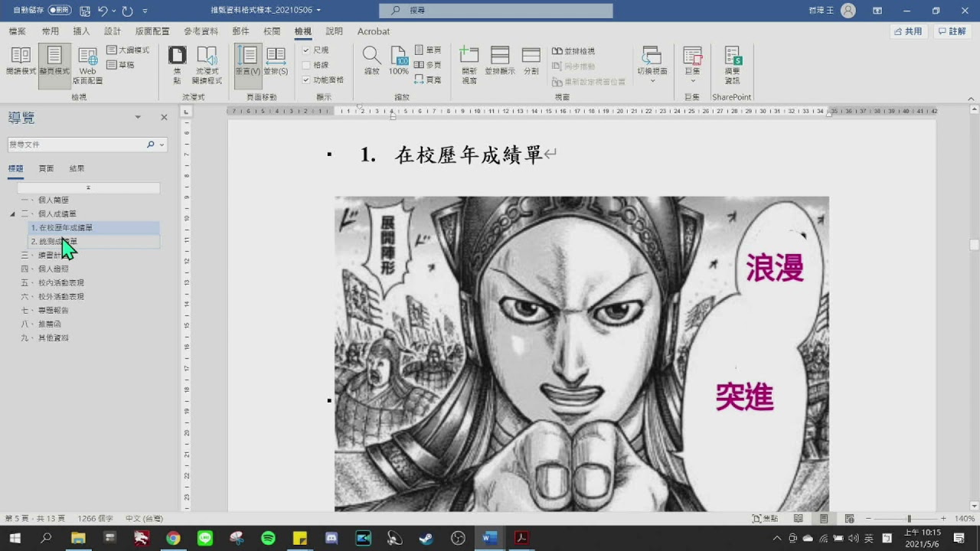Screen dimensions: 980x551
Task: Set zoom to 100%
Action: coord(398,60)
